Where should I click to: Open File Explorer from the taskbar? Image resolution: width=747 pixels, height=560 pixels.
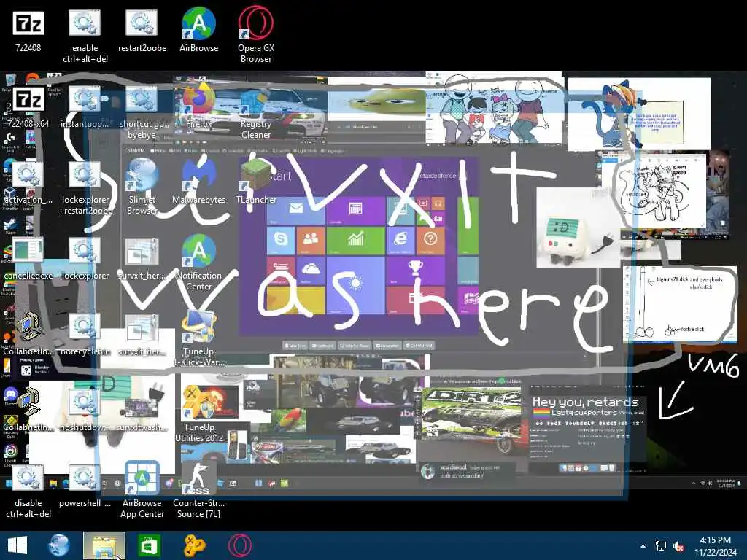tap(104, 545)
